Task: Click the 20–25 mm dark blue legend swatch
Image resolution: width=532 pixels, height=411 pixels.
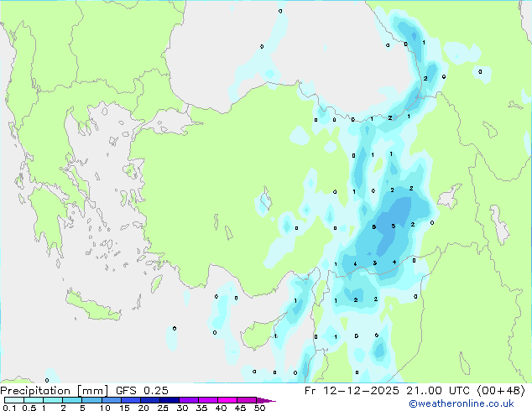Action: coord(150,400)
